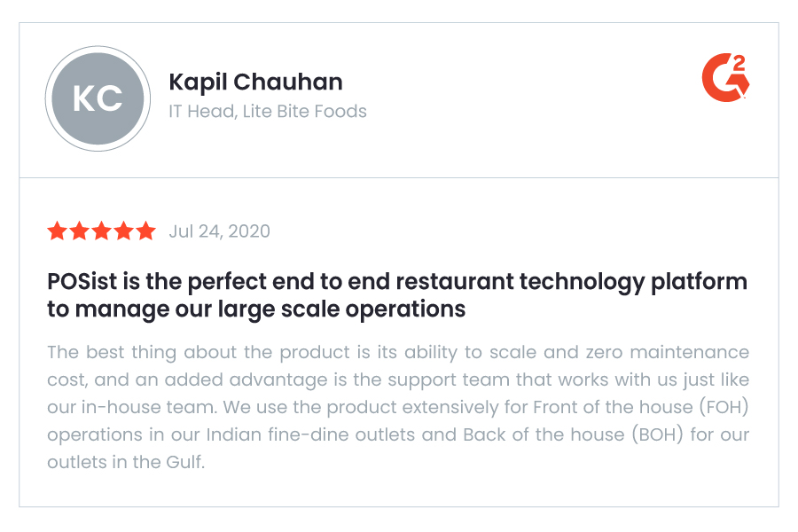Click the review date Jul 24, 2020
Viewport: 798px width, 532px height.
tap(219, 231)
